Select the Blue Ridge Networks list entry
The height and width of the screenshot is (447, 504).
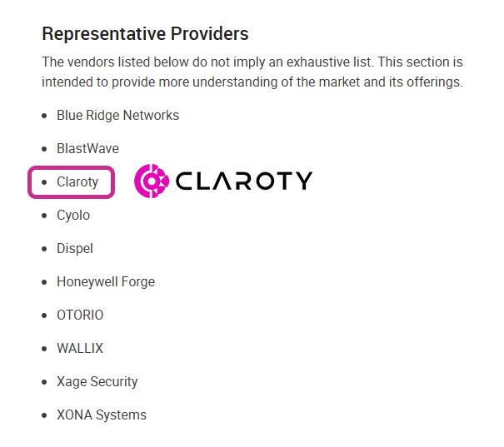[x=117, y=115]
